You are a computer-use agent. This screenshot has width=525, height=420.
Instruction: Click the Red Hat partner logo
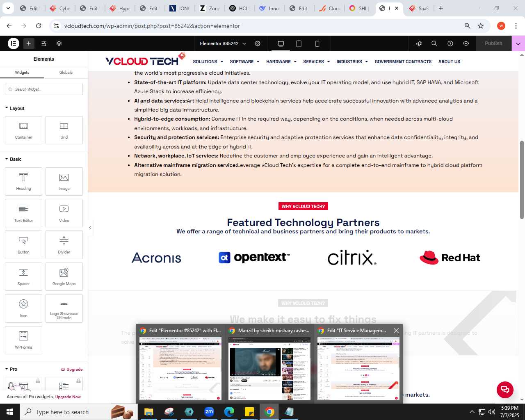click(450, 258)
